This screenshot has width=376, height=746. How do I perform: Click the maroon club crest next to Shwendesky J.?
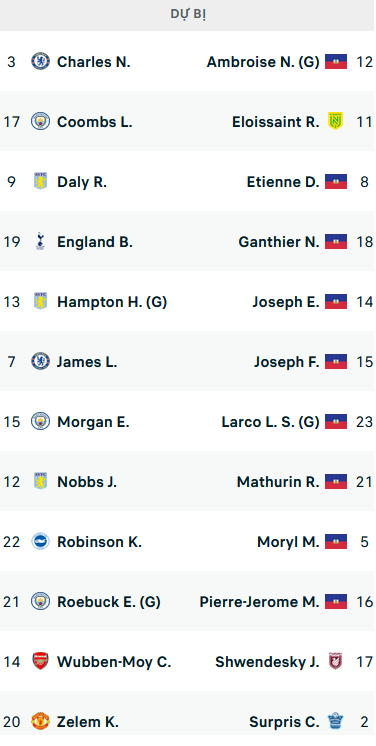[336, 661]
